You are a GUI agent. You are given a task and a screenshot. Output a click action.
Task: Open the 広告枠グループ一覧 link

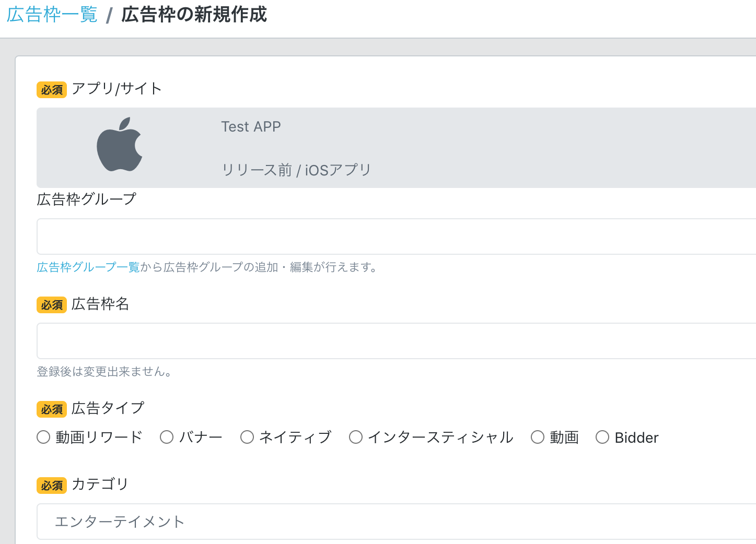click(88, 267)
